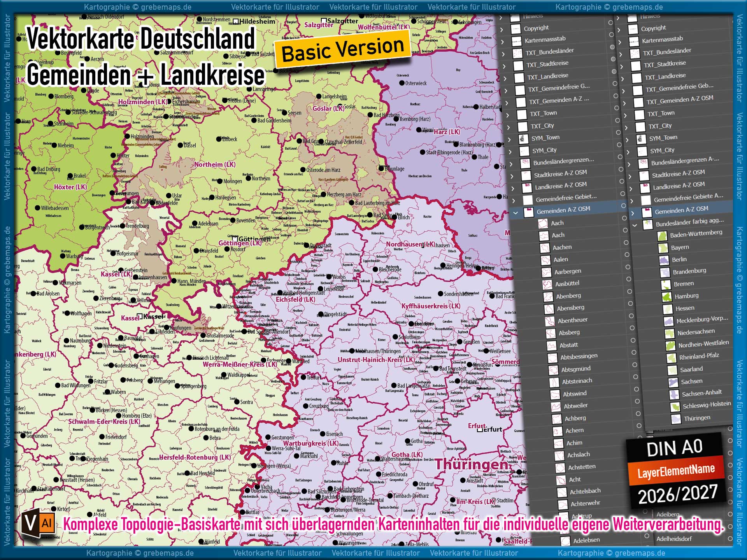Collapse Gemeinden A-Z OSM layer in left panel
The height and width of the screenshot is (560, 747).
pyautogui.click(x=516, y=213)
